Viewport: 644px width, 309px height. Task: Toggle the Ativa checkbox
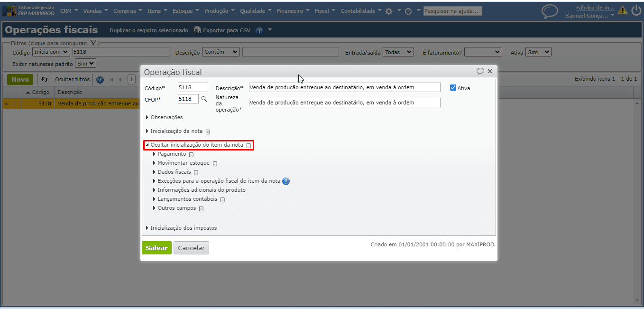(453, 88)
